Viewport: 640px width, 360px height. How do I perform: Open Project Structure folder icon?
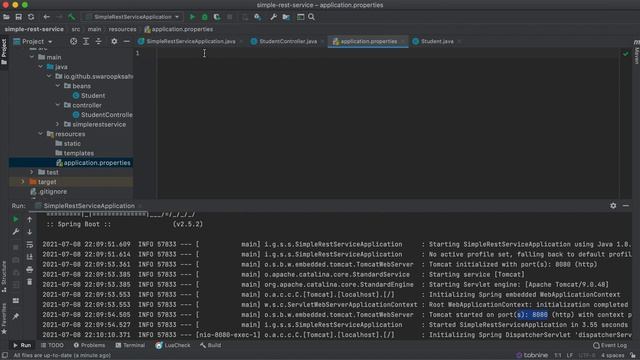pos(286,17)
